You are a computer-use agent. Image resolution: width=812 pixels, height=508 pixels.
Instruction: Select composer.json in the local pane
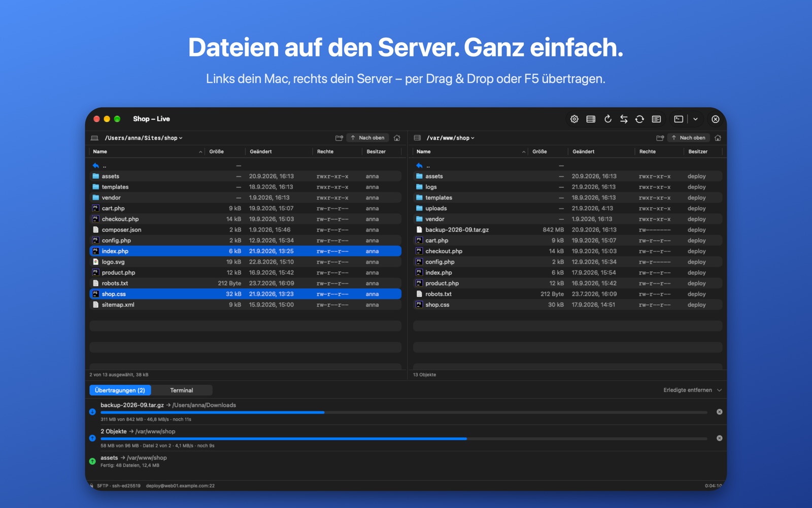click(246, 230)
